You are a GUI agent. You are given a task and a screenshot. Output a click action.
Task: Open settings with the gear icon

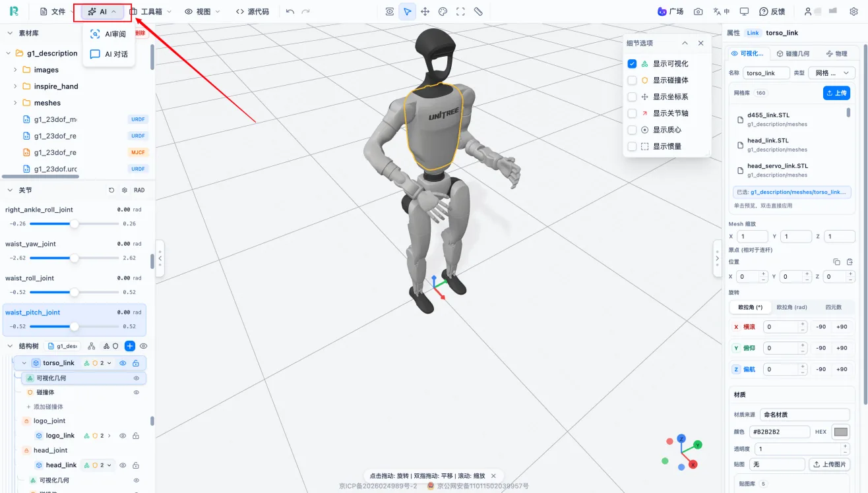(853, 12)
